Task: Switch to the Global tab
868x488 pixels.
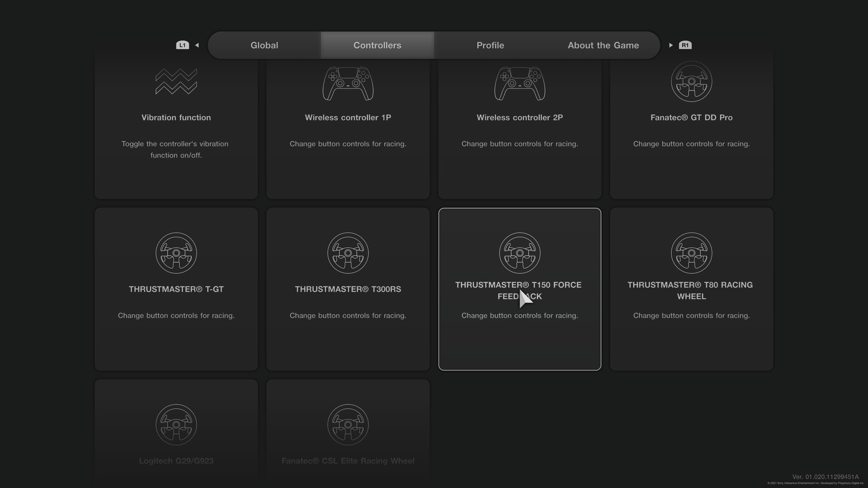Action: pyautogui.click(x=264, y=45)
